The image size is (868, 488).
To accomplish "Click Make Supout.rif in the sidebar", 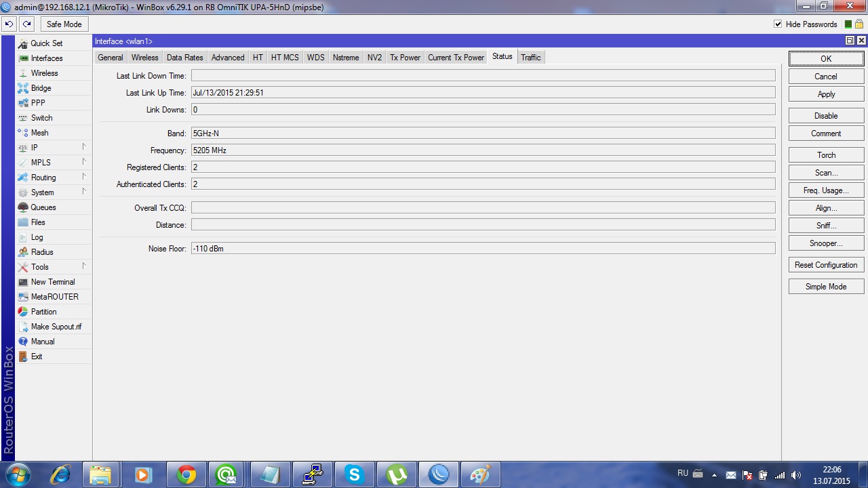I will 56,327.
